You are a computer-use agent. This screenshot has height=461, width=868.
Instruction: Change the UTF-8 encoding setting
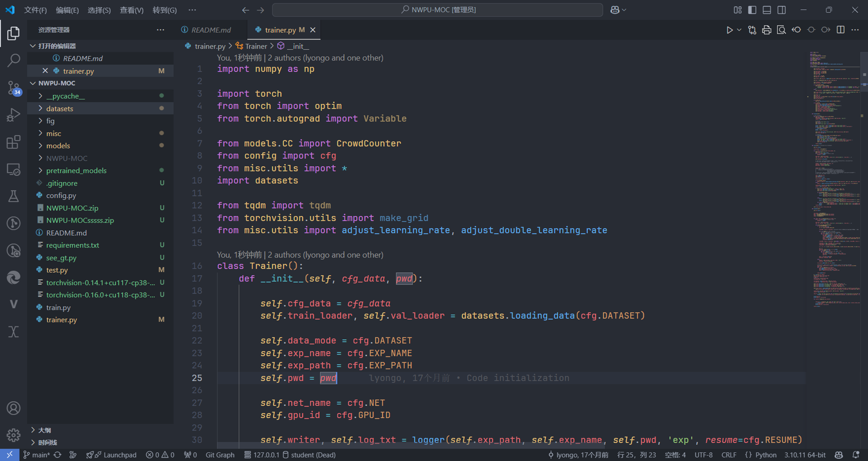(703, 455)
